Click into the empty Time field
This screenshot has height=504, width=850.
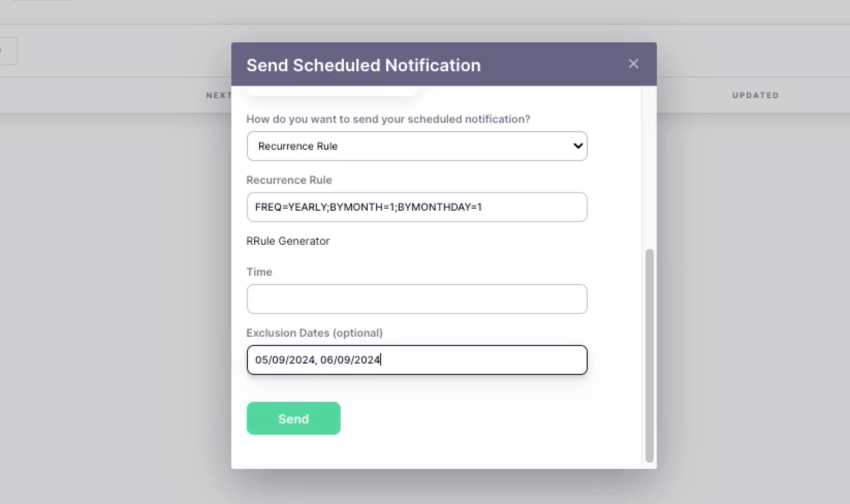(416, 299)
